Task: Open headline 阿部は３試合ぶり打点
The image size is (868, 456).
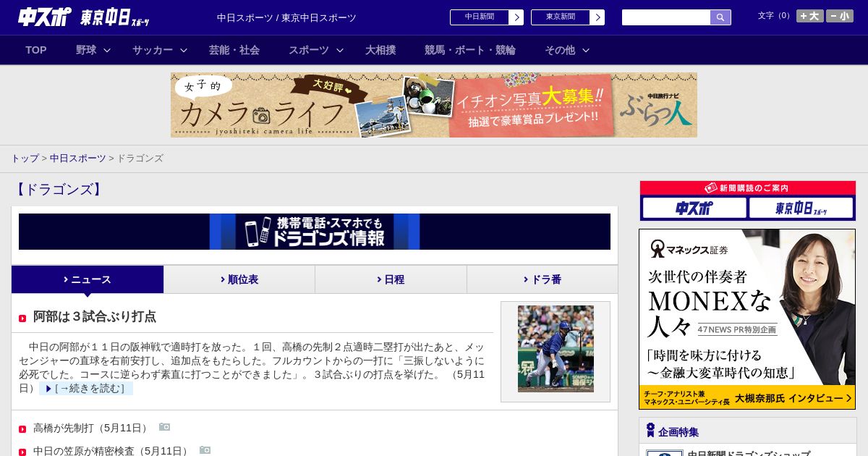Action: point(95,316)
